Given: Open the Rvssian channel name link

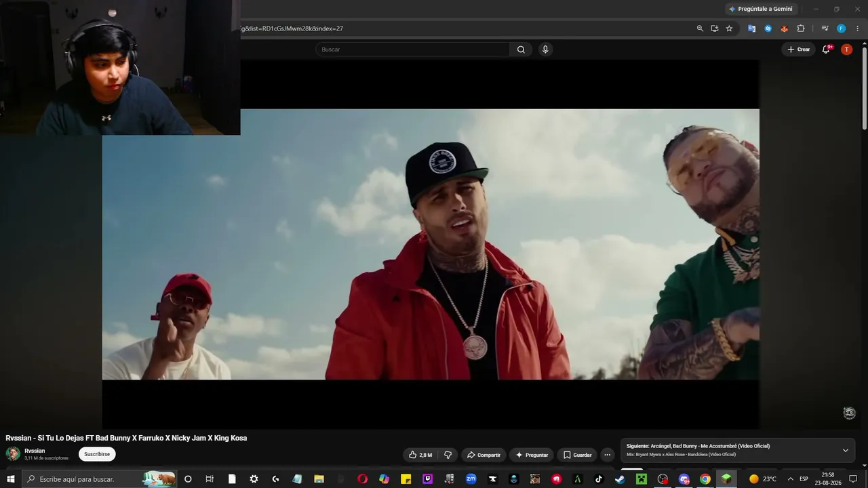Looking at the screenshot, I should tap(35, 451).
